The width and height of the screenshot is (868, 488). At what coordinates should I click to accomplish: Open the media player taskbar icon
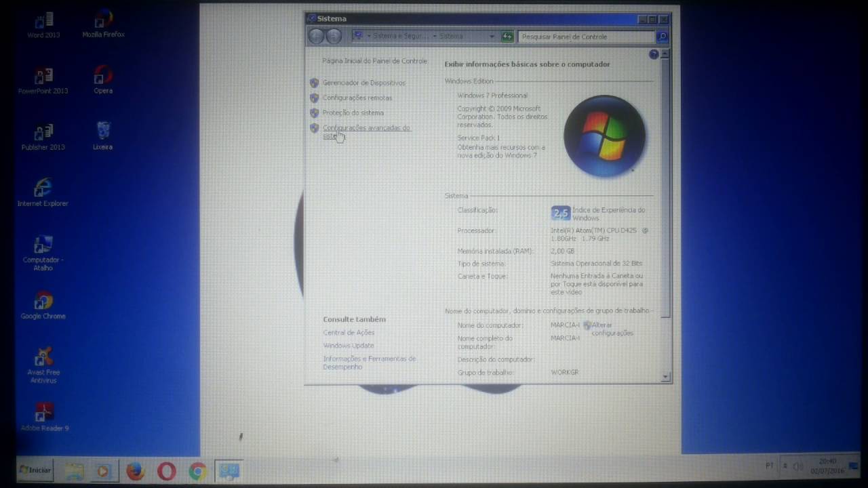(104, 470)
